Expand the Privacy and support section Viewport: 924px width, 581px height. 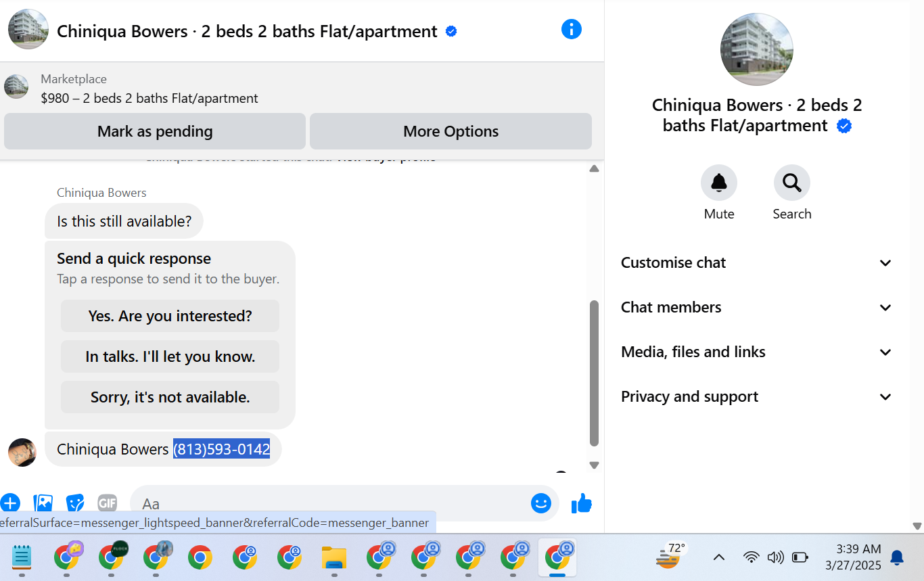[757, 396]
